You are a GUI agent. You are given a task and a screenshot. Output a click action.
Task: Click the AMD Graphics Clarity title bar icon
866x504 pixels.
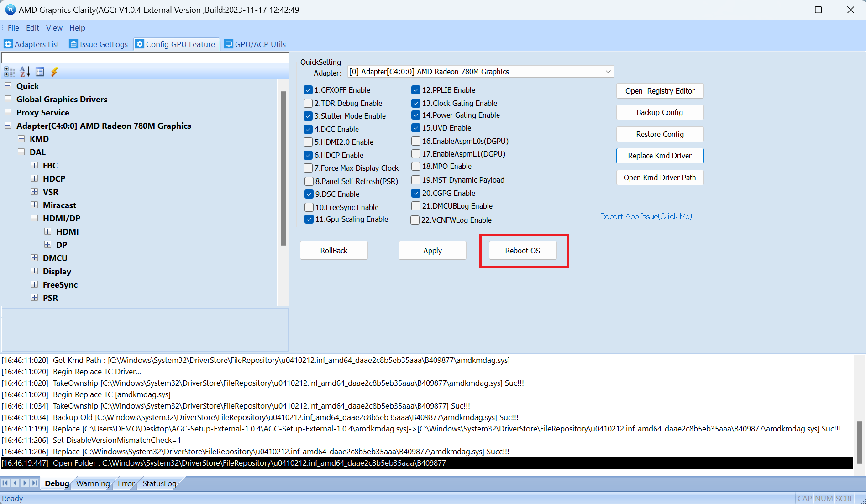pos(10,10)
